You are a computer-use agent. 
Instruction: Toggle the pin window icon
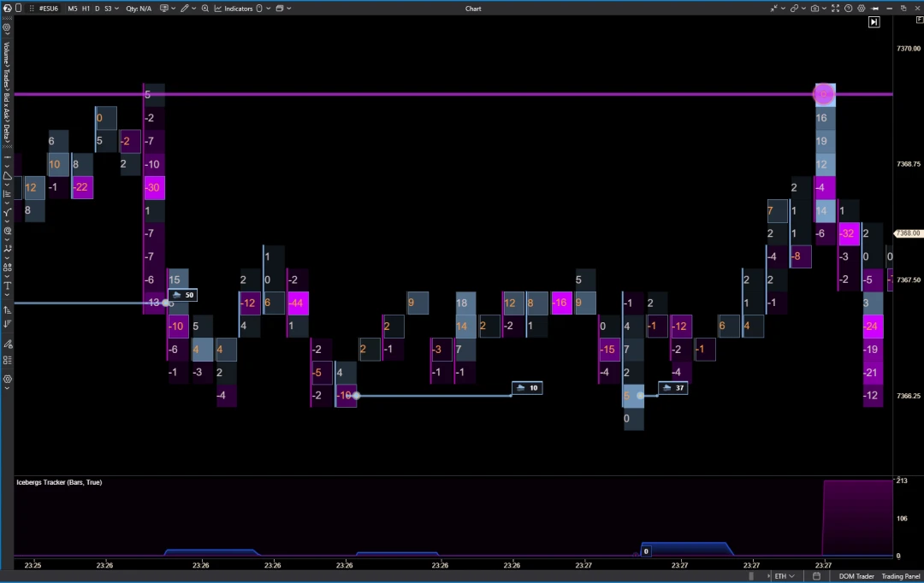(875, 9)
